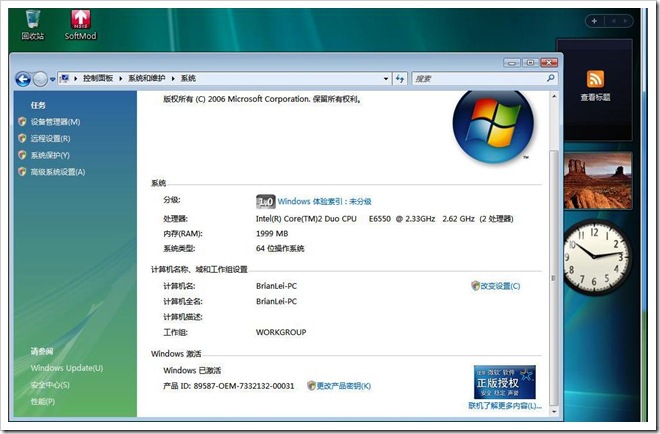Open 性能(P) link in sidebar
Screen dimensions: 660x434
coord(43,402)
